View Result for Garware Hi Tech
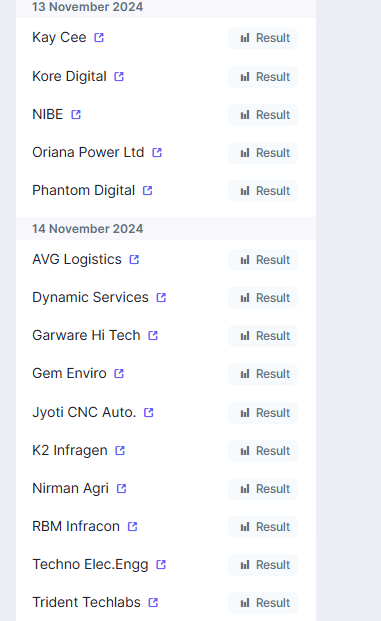The height and width of the screenshot is (621, 381). 263,336
